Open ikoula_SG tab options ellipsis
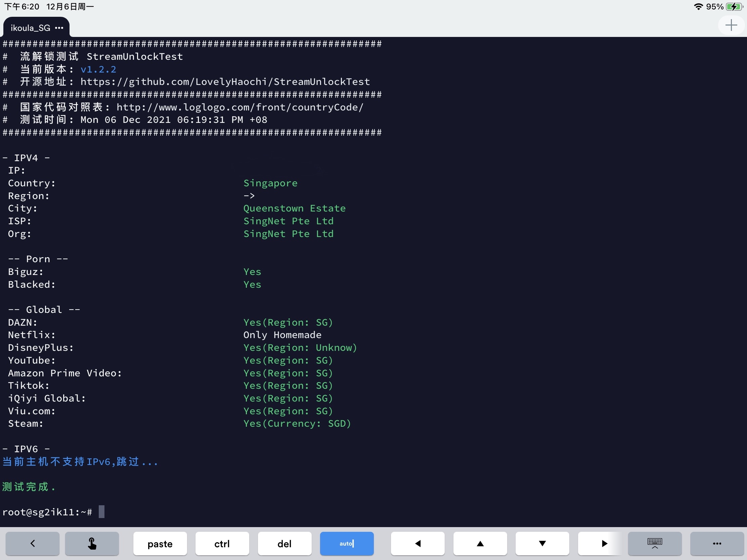The height and width of the screenshot is (560, 747). (x=59, y=28)
